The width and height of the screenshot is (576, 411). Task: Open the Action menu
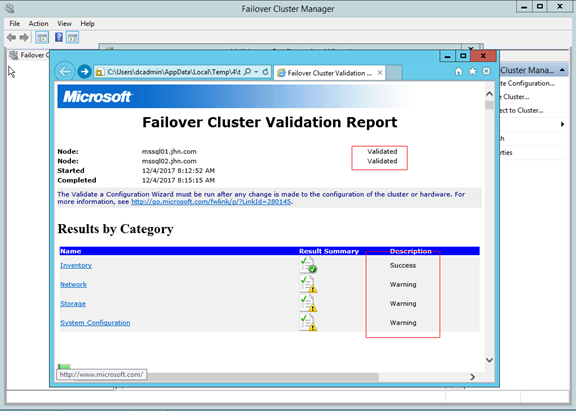click(39, 24)
